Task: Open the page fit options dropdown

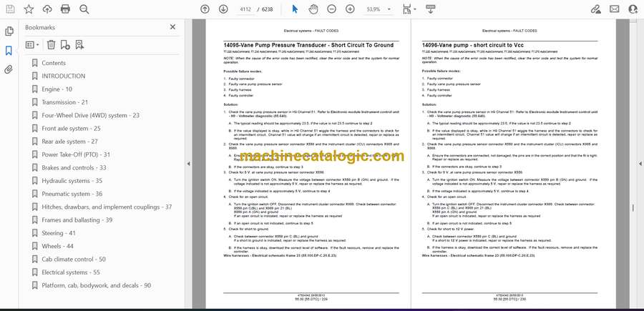Action: tap(409, 9)
